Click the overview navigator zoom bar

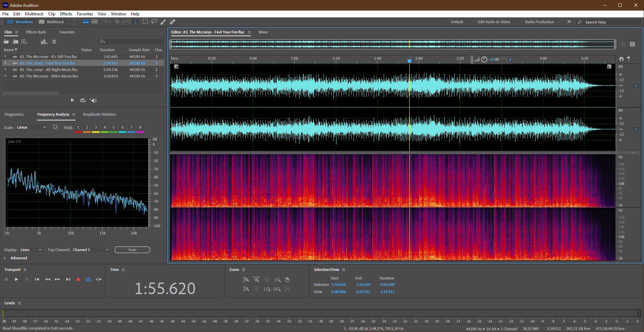[393, 44]
